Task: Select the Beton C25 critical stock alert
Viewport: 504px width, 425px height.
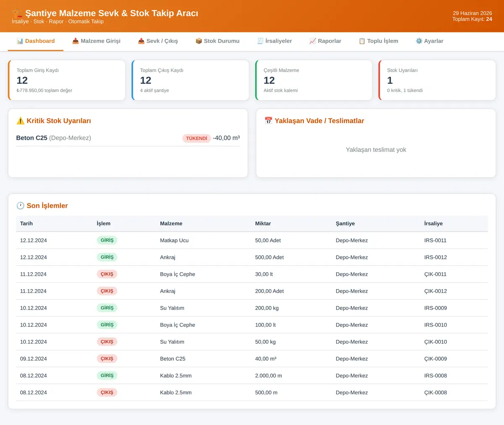Action: (x=128, y=138)
